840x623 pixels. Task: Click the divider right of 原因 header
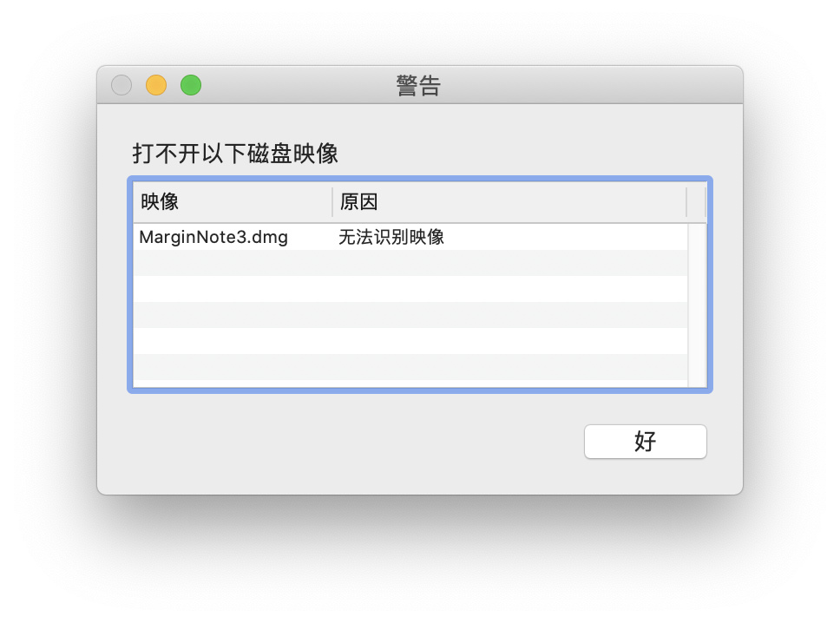[x=686, y=202]
